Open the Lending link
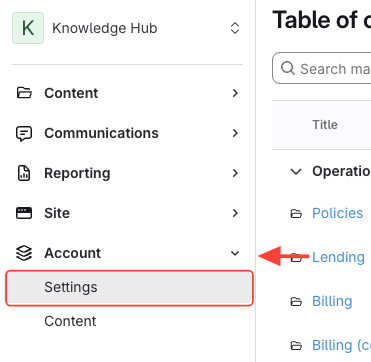 point(338,257)
